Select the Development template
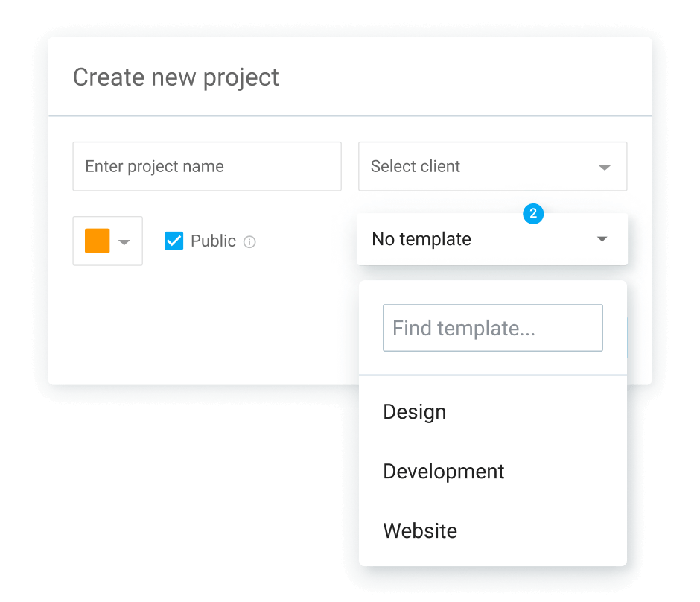700x602 pixels. [x=443, y=471]
